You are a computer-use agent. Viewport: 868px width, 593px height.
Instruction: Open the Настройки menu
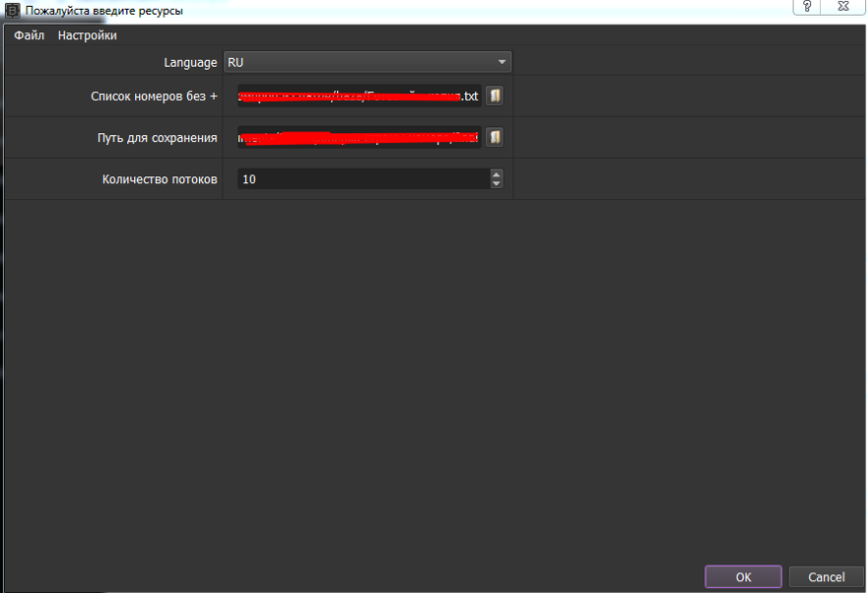(x=89, y=33)
